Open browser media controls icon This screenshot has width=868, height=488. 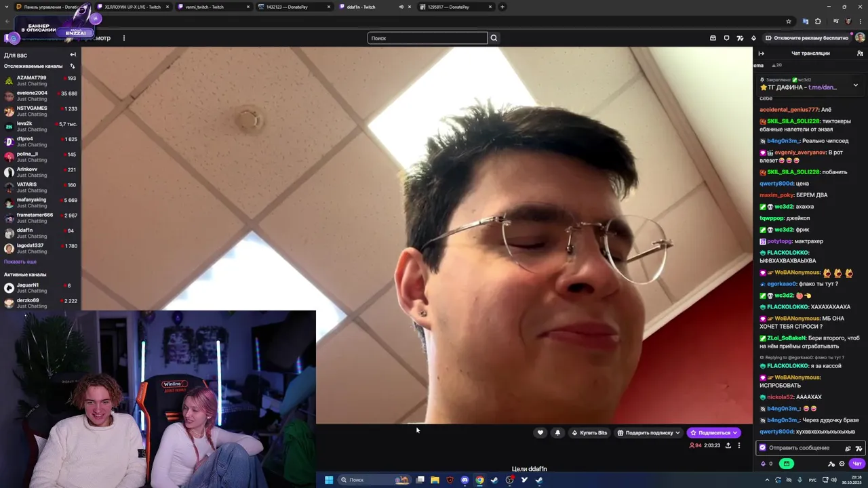pyautogui.click(x=835, y=21)
